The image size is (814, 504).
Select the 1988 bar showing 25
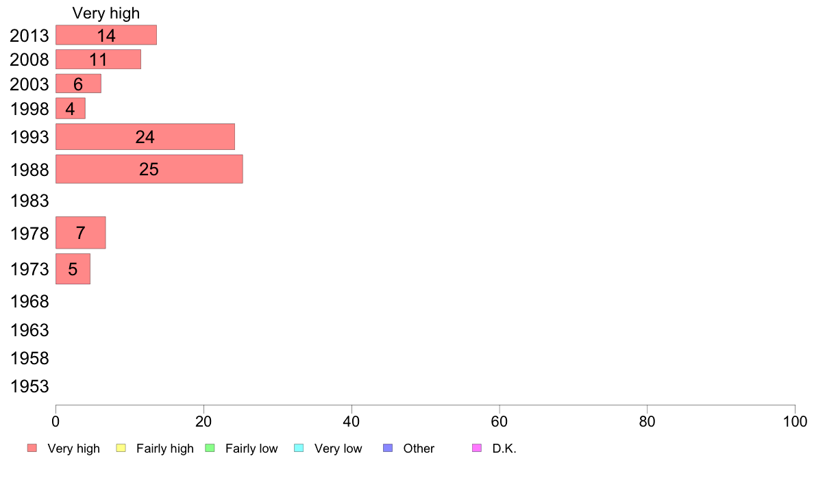[149, 168]
